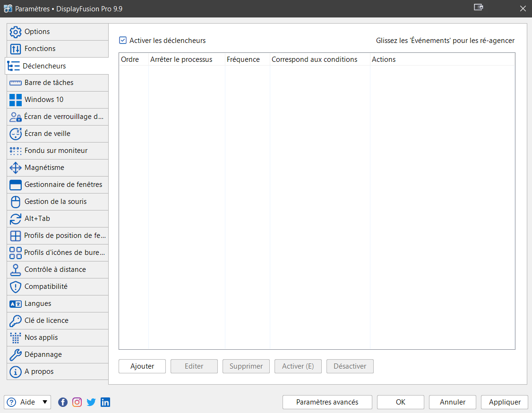The height and width of the screenshot is (413, 532).
Task: Click the window position profiles grid icon
Action: click(x=15, y=236)
